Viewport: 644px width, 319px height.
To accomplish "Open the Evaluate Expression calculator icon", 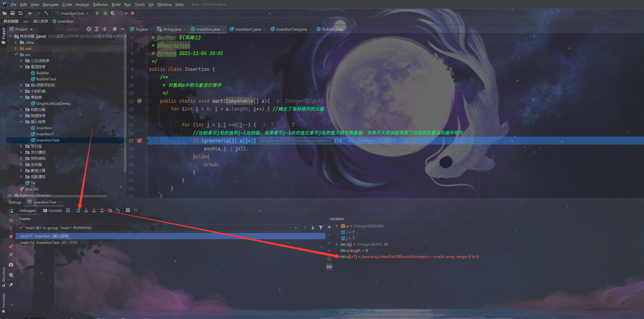I will click(x=128, y=210).
